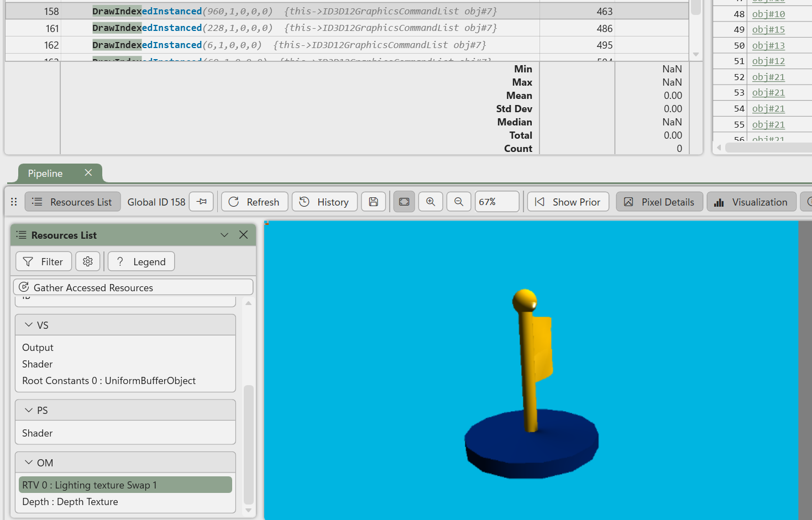This screenshot has width=812, height=520.
Task: Open resources list settings gear
Action: tap(88, 261)
